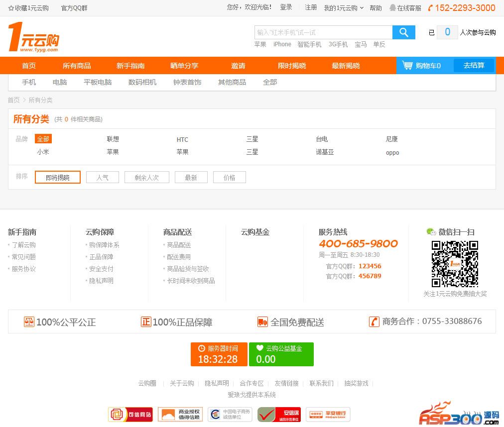Screen dimensions: 504x427
Task: Click the shopping cart icon
Action: pos(407,65)
